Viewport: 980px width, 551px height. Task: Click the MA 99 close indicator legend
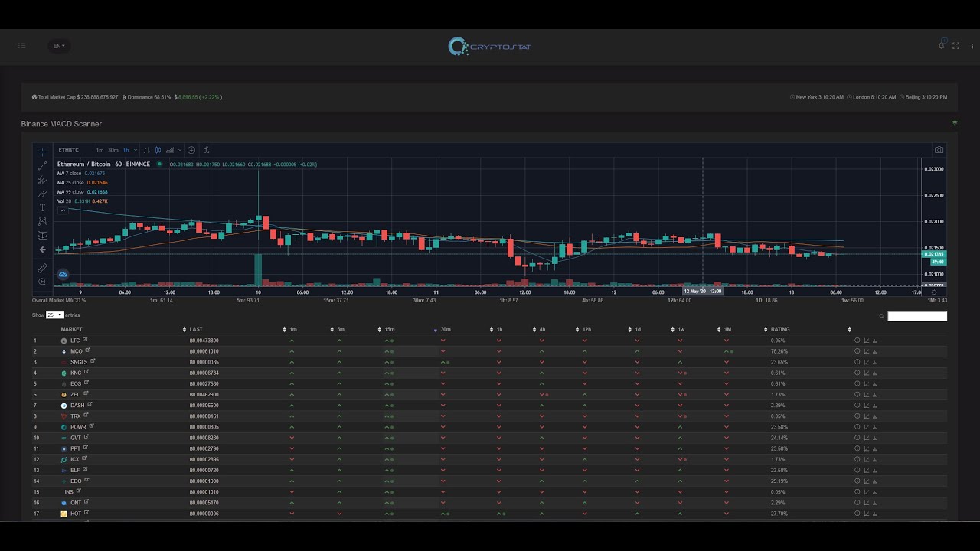click(x=83, y=192)
